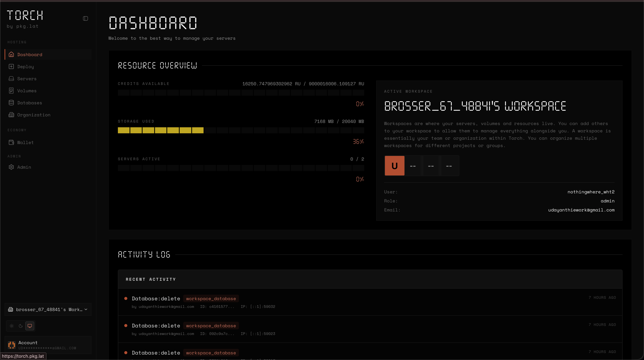The width and height of the screenshot is (644, 360).
Task: Click email udayanthiework@gmail.com in workspace card
Action: coord(581,210)
